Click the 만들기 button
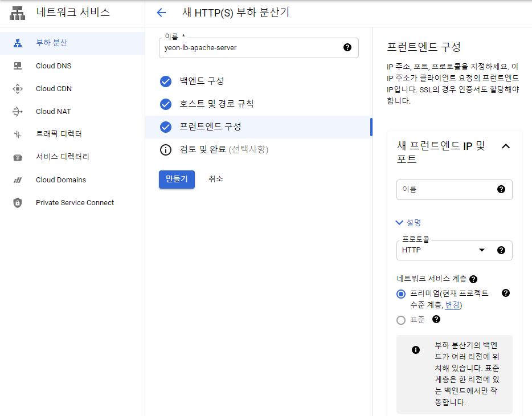Viewport: 532px width, 416px height. 177,179
